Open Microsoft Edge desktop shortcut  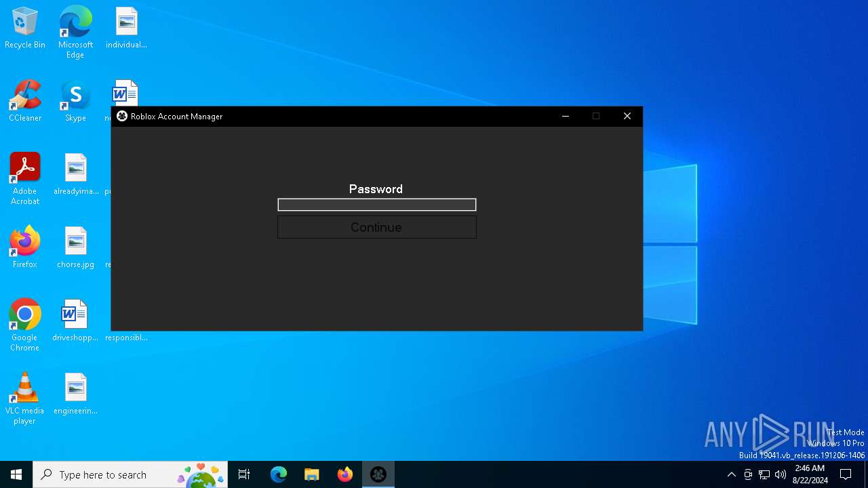(x=75, y=33)
